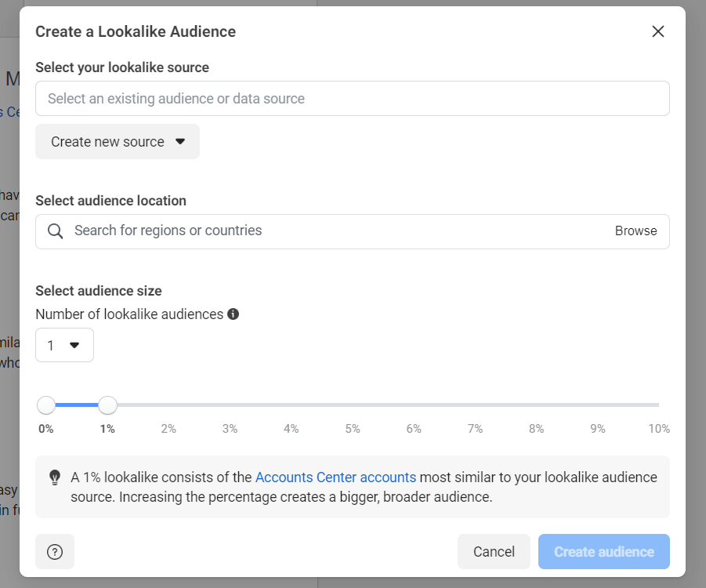
Task: Open the Accounts Center accounts link
Action: (x=335, y=477)
